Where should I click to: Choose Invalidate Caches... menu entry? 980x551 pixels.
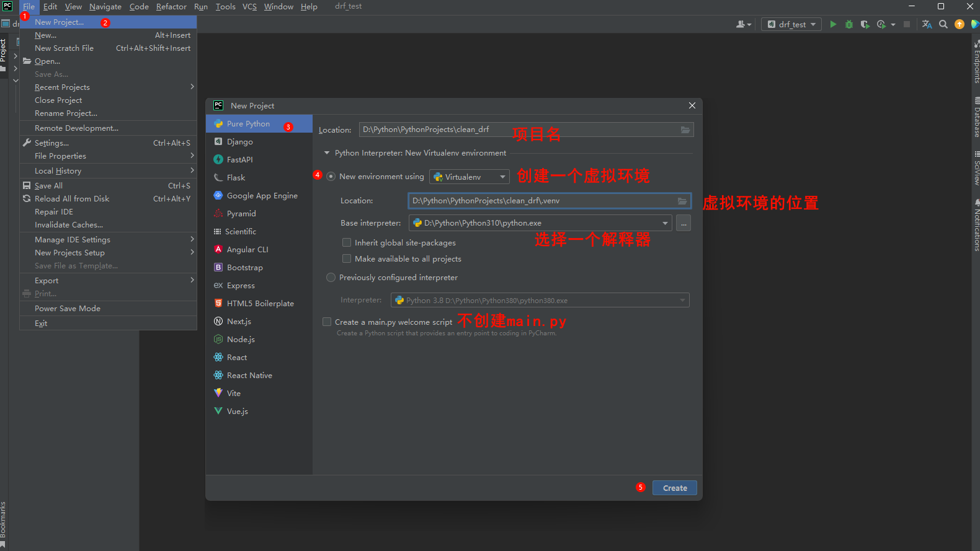[109, 224]
